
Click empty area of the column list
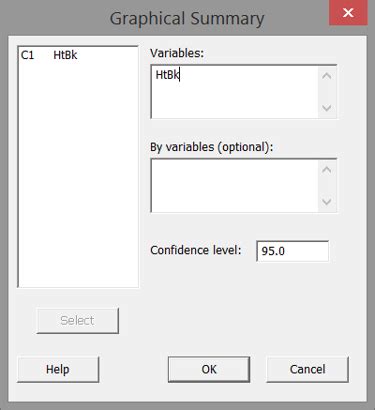78,173
